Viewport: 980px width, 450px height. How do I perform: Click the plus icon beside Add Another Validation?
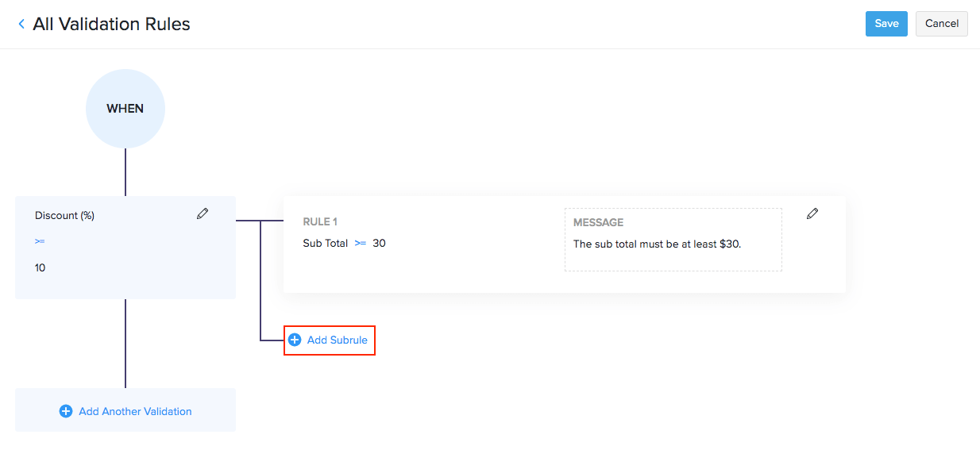tap(66, 411)
